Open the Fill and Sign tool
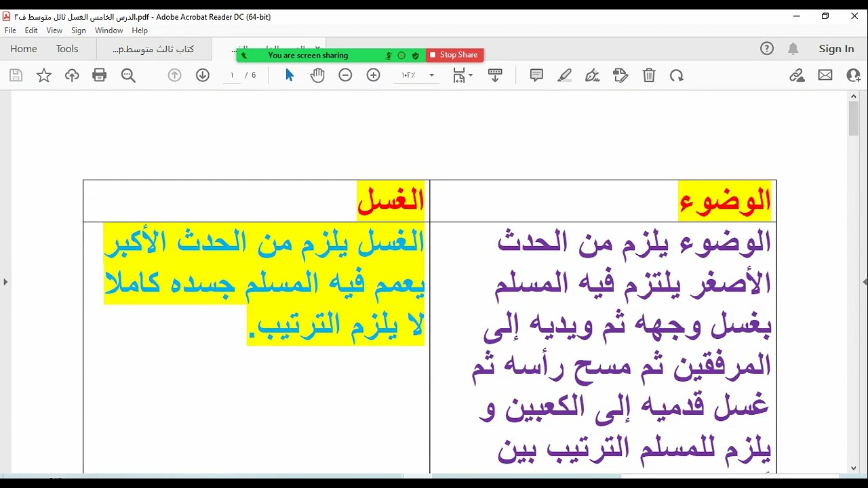 pyautogui.click(x=593, y=75)
